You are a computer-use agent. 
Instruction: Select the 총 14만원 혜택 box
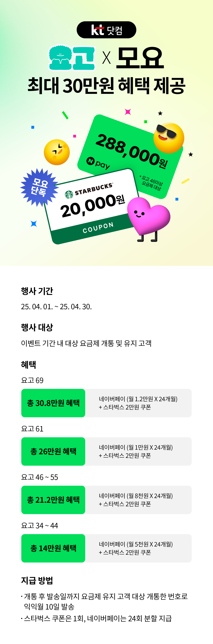point(53,548)
